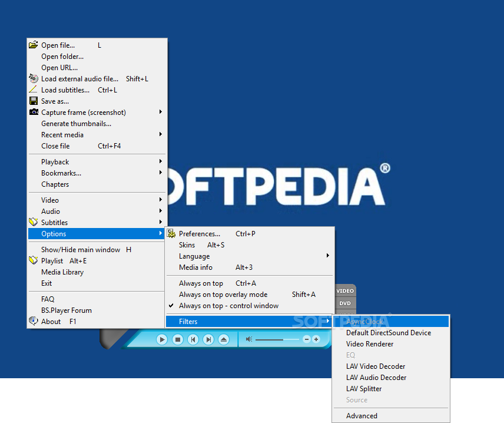Select AsyncClock filter entry

391,321
